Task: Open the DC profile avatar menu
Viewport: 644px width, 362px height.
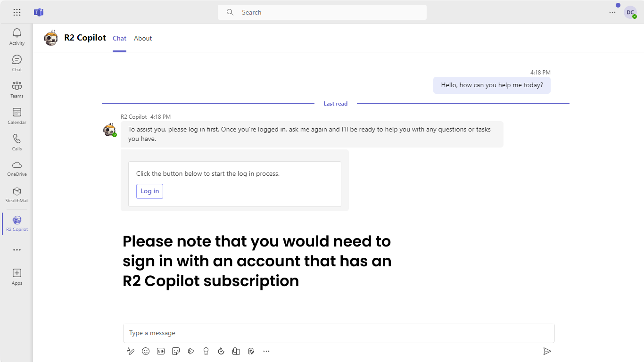Action: 630,12
